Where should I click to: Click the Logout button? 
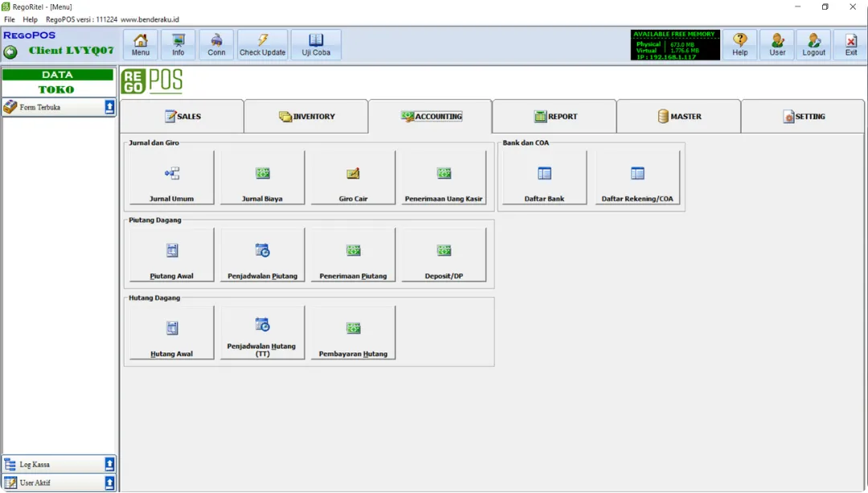pyautogui.click(x=813, y=45)
